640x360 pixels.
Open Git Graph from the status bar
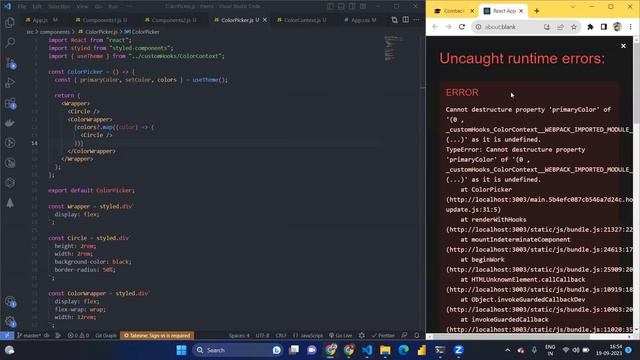[x=106, y=336]
